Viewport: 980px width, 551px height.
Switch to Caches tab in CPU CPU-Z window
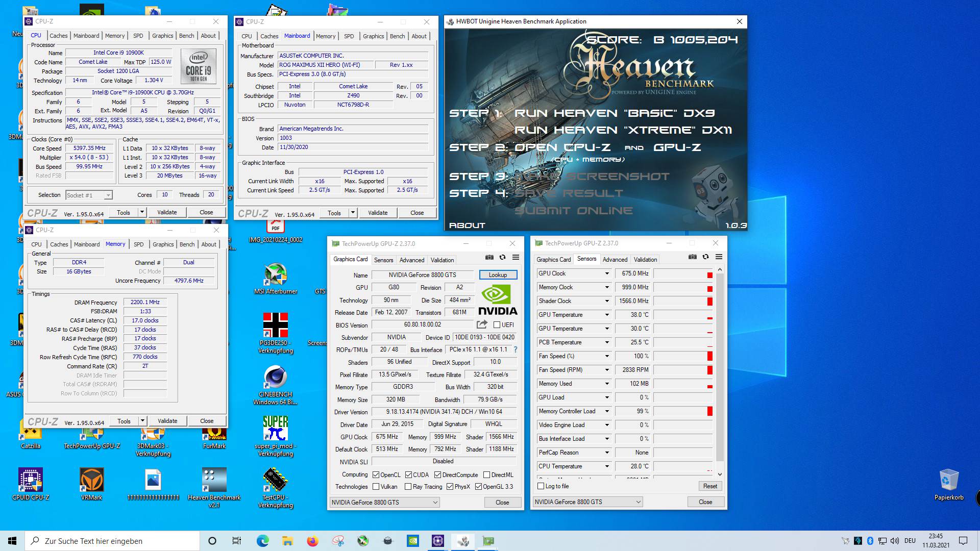[59, 36]
